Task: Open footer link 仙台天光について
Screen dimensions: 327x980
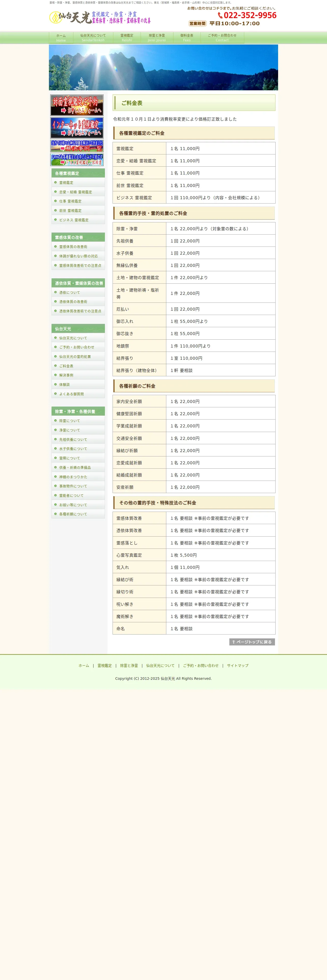Action: click(x=160, y=665)
